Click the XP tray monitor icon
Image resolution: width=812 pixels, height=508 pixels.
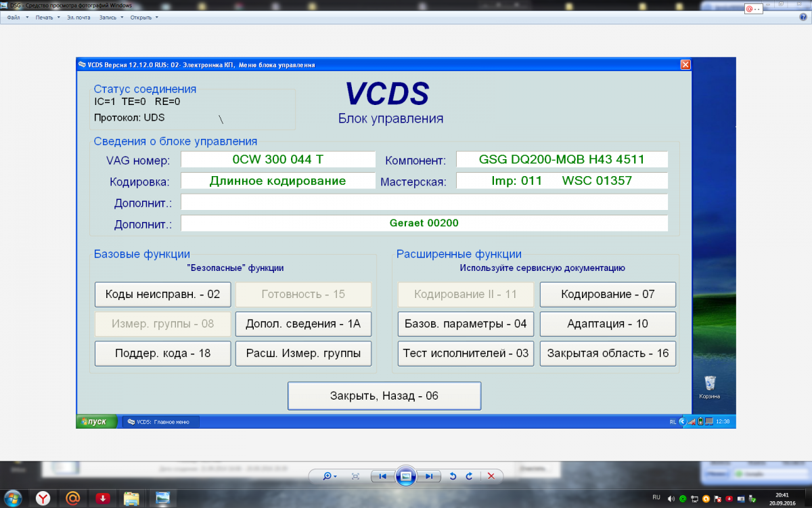pos(708,421)
